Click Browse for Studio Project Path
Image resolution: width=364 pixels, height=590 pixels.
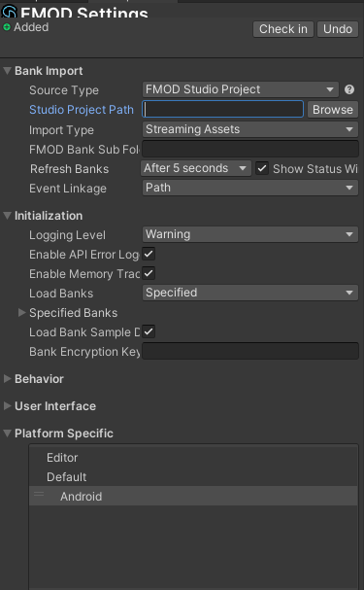click(333, 110)
